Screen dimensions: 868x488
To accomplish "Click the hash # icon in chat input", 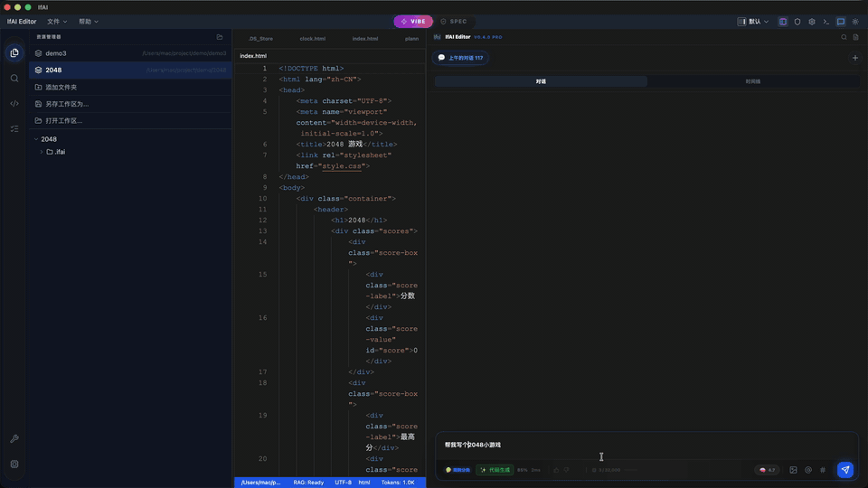I will point(823,470).
